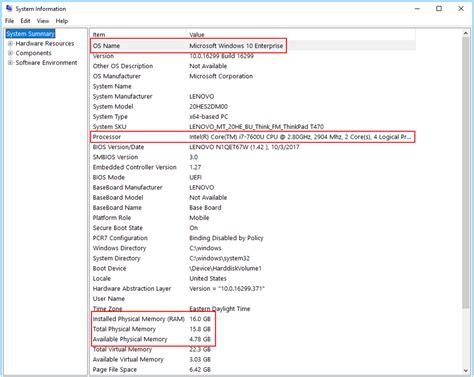This screenshot has height=377, width=474.
Task: Select the BaseBoard Name row
Action: click(x=253, y=208)
